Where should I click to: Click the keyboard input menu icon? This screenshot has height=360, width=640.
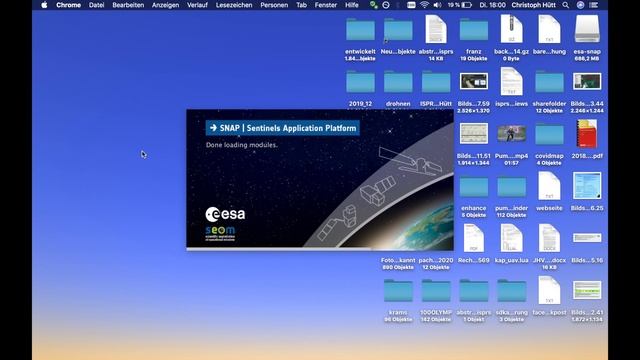pos(411,5)
